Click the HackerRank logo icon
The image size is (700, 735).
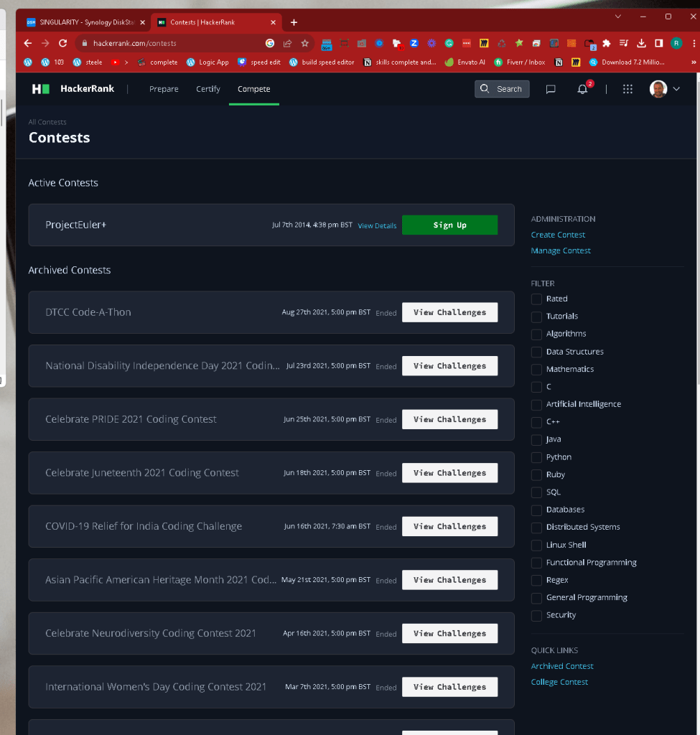[x=41, y=89]
